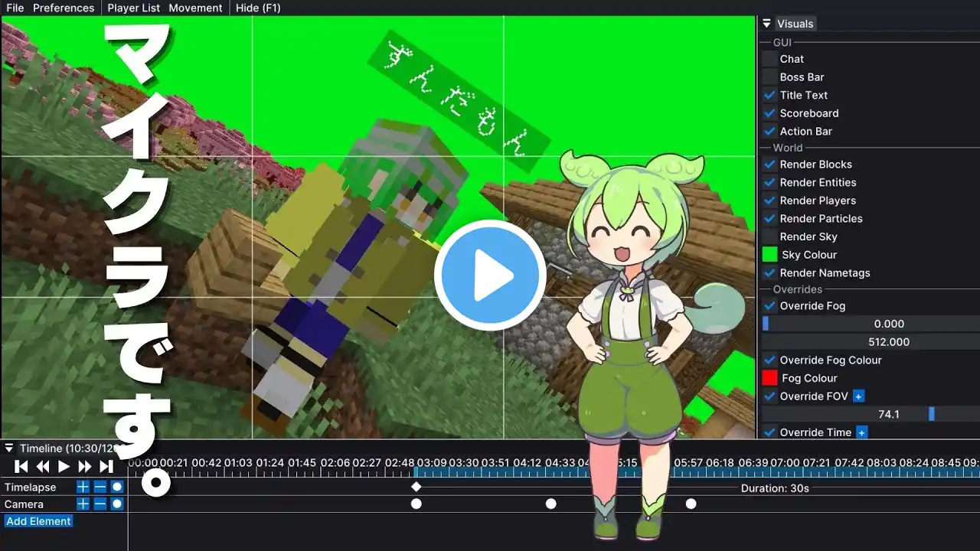This screenshot has height=551, width=980.
Task: Enable the Boss Bar checkbox
Action: coord(770,77)
